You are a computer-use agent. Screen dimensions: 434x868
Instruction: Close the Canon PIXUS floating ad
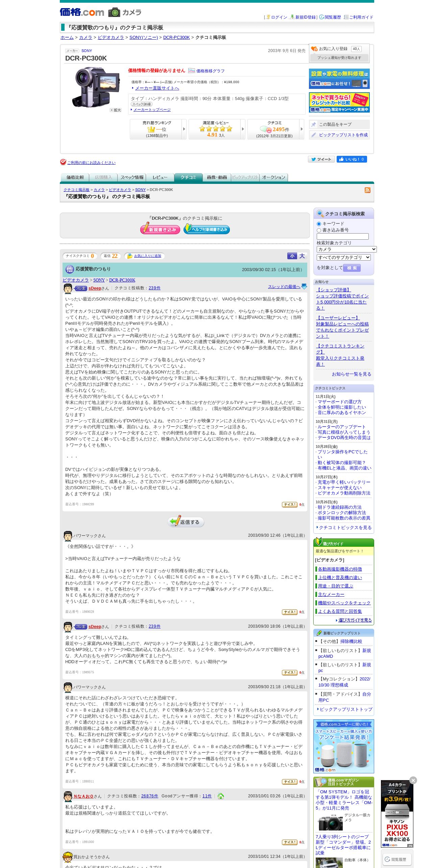(413, 780)
